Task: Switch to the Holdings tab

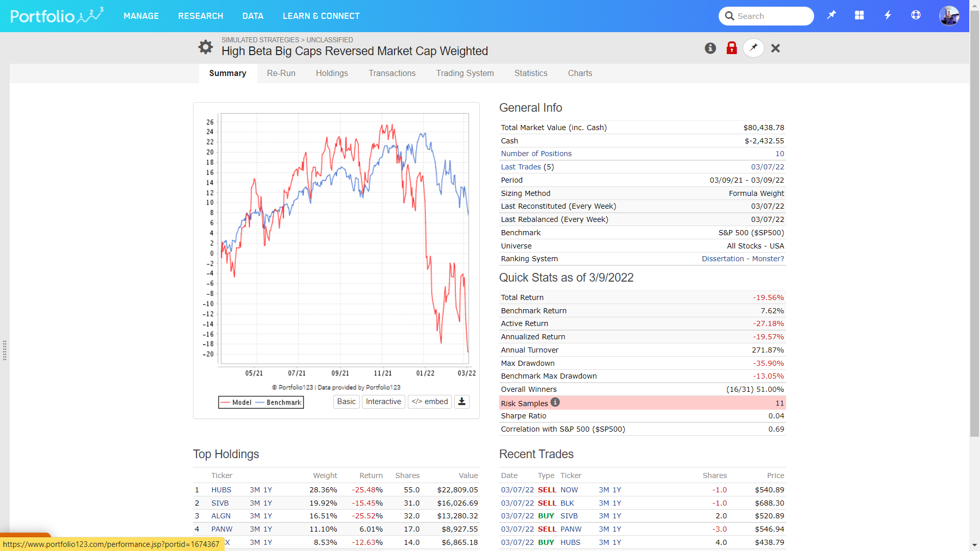Action: 332,73
